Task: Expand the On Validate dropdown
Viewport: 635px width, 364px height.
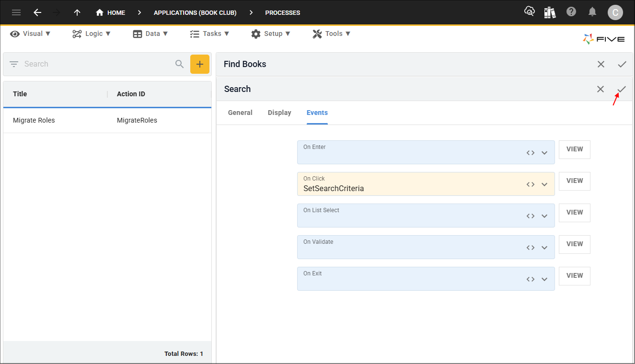Action: (x=544, y=248)
